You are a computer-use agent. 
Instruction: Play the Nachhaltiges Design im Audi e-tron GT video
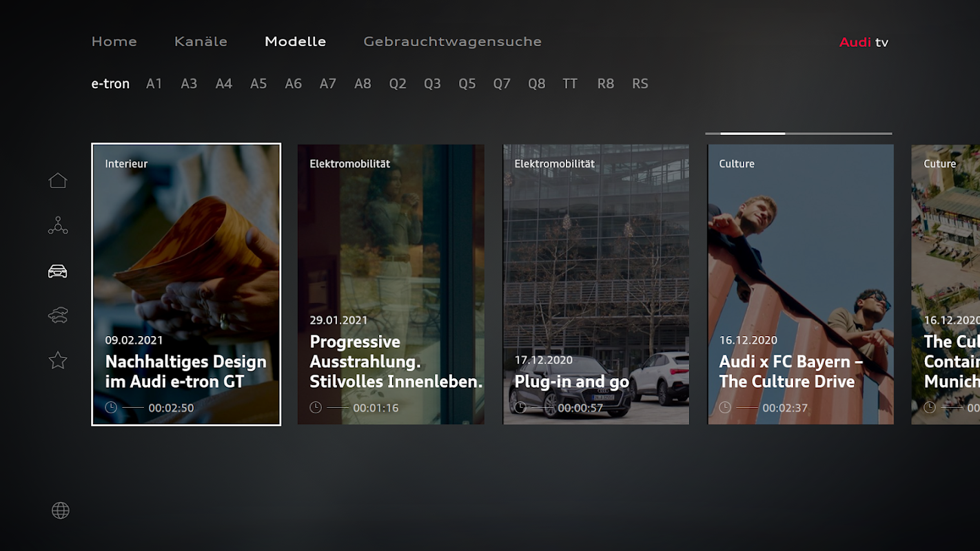pyautogui.click(x=186, y=284)
